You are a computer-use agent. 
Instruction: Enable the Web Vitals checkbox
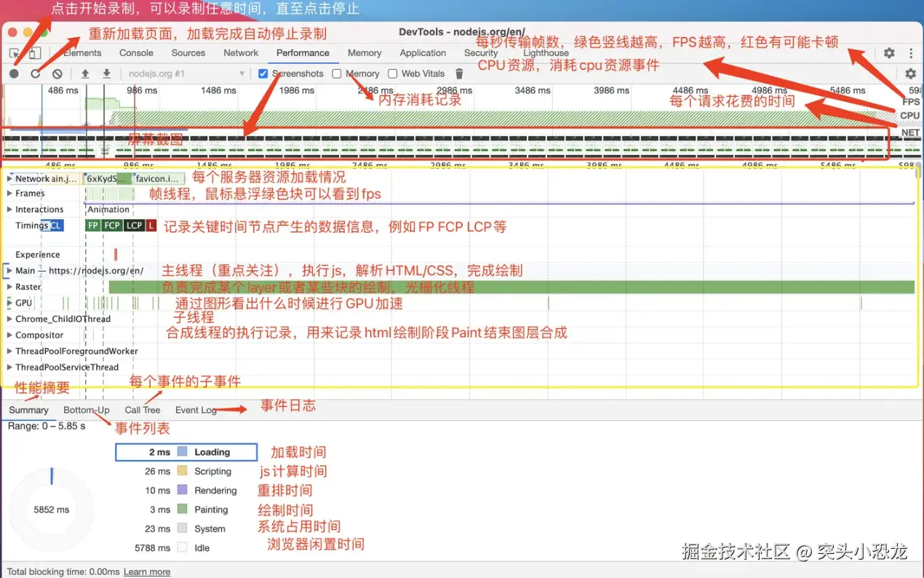393,74
